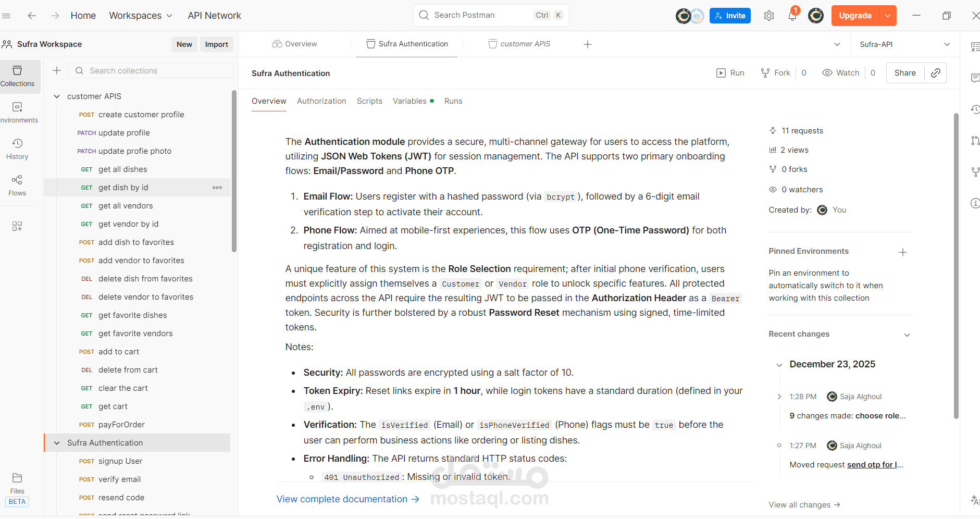Open the POST create customer profile request
980x519 pixels.
[138, 115]
